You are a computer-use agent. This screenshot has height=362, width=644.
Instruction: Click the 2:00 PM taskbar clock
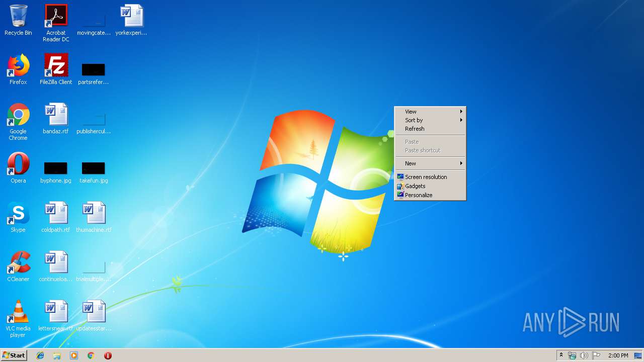click(618, 355)
